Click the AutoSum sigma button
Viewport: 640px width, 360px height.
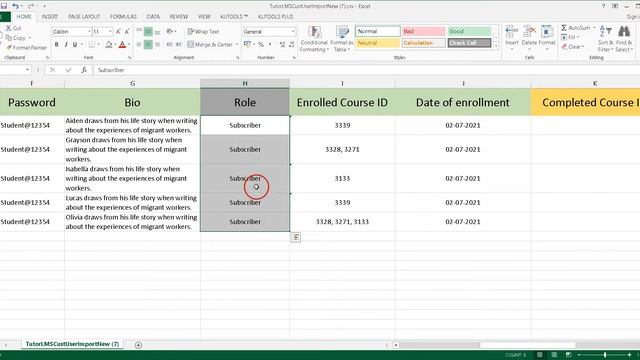(575, 28)
